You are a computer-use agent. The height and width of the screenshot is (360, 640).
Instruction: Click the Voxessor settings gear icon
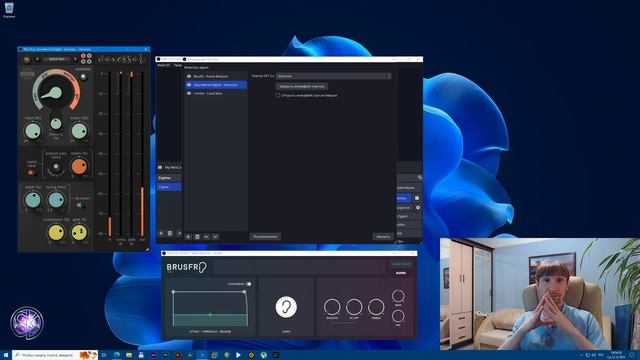coord(27,60)
